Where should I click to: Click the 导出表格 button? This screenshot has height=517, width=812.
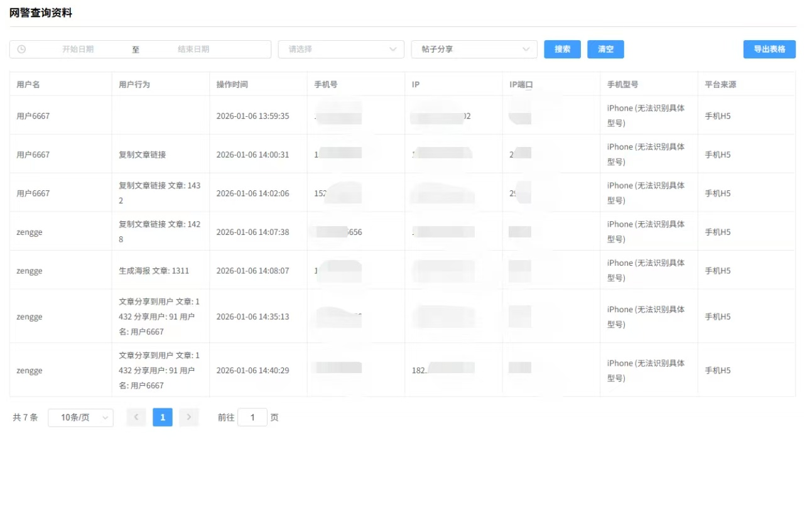click(x=769, y=49)
